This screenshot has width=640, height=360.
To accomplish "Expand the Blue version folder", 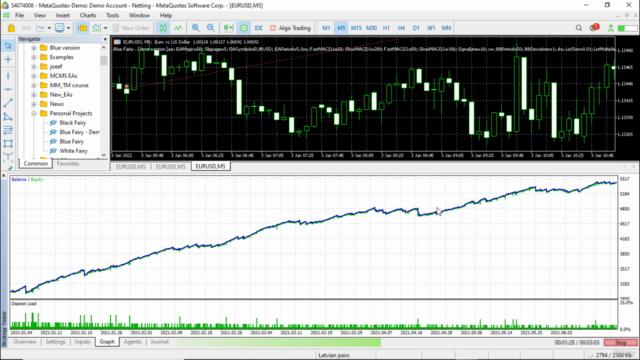I will 34,48.
